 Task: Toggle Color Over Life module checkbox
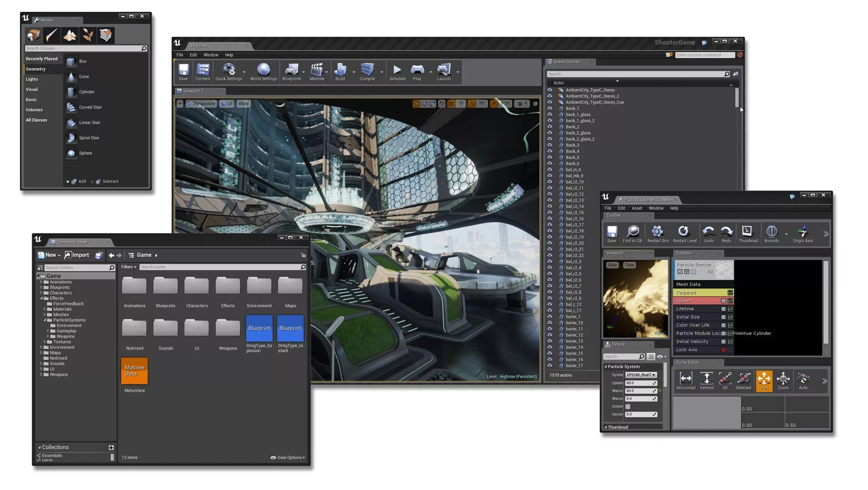[723, 325]
